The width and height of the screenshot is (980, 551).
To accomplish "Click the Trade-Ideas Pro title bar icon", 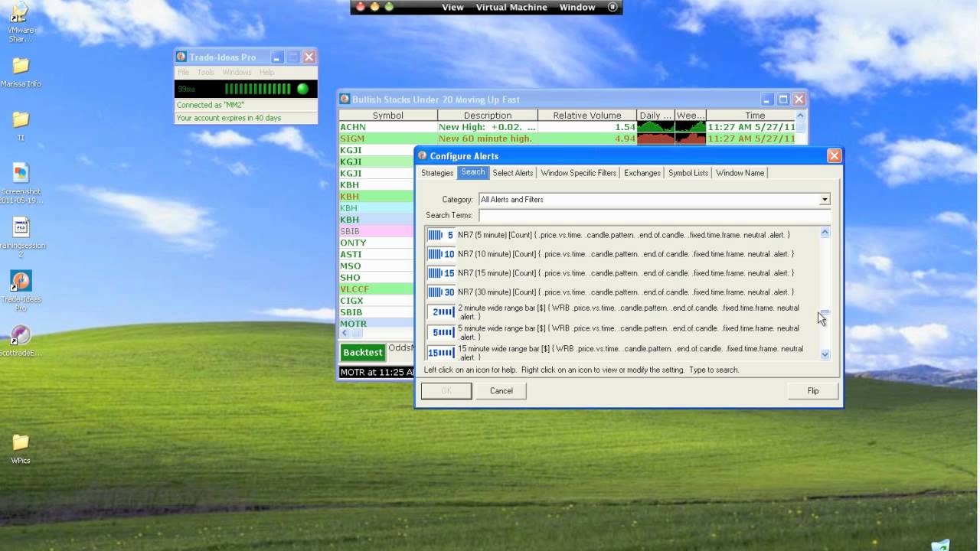I will [181, 57].
